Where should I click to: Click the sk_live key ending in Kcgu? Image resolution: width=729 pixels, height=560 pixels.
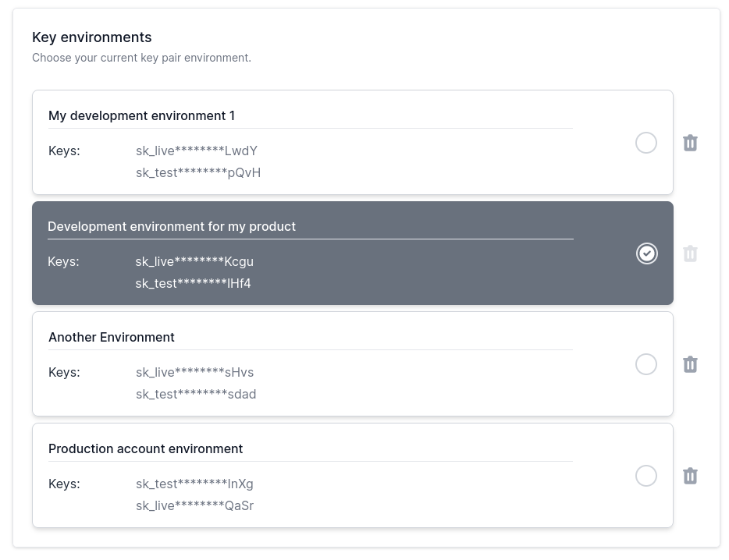[194, 261]
